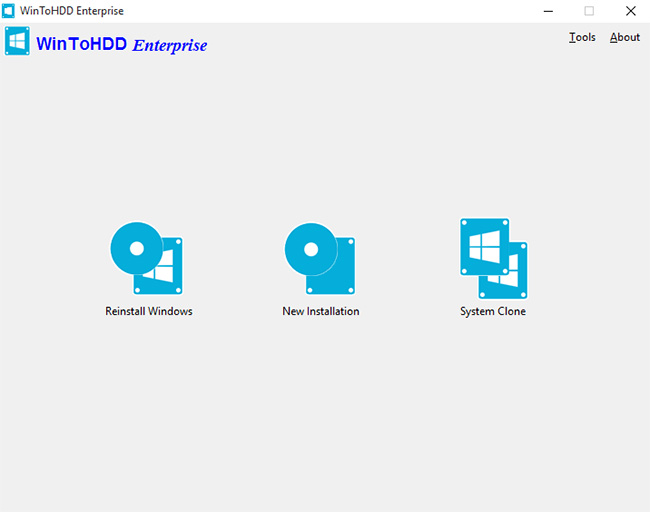Minimize the WinToHDD window
650x512 pixels.
point(548,11)
